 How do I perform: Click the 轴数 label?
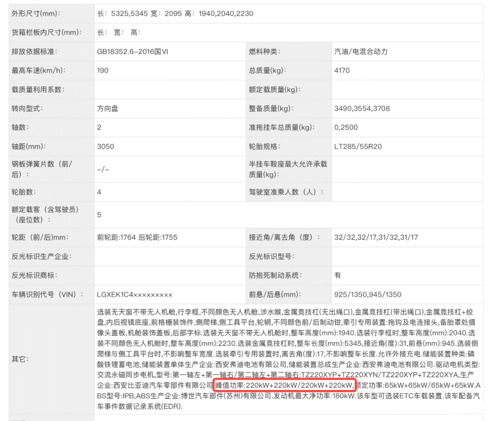click(20, 127)
